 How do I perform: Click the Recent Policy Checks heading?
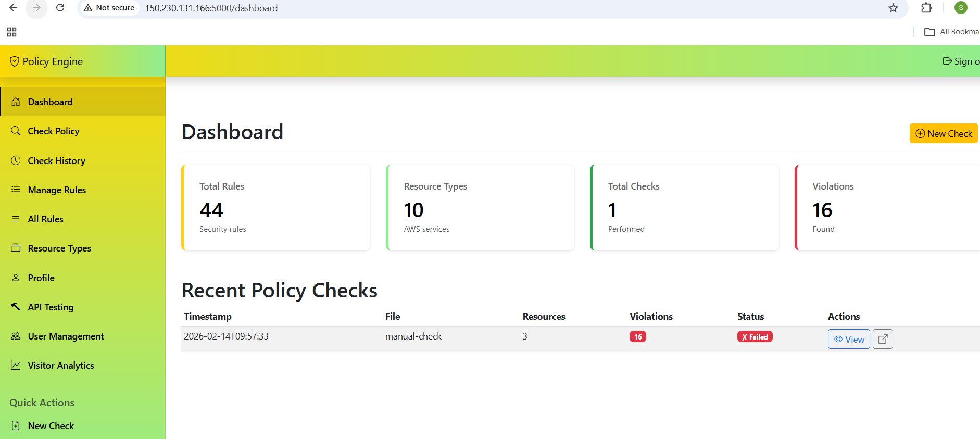pos(280,290)
